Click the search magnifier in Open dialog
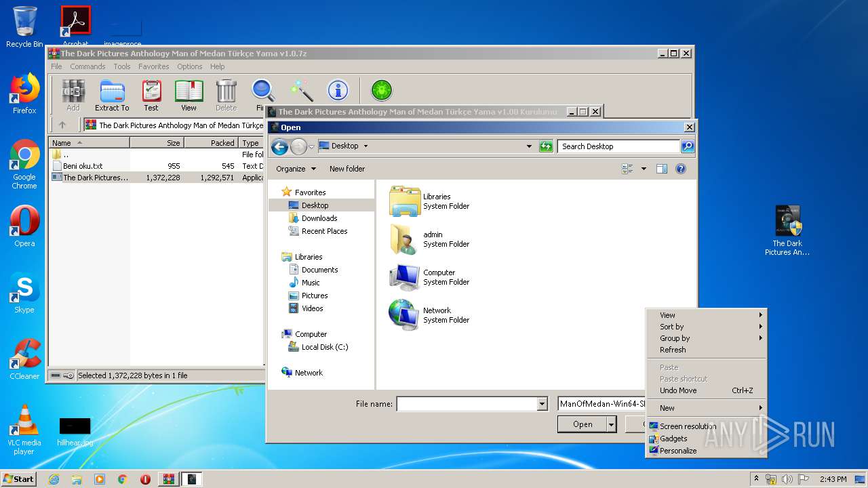868x488 pixels. (x=687, y=146)
